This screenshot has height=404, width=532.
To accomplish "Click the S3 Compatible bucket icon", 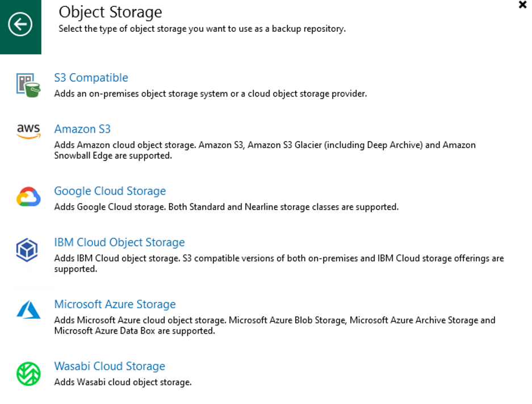I will click(28, 85).
